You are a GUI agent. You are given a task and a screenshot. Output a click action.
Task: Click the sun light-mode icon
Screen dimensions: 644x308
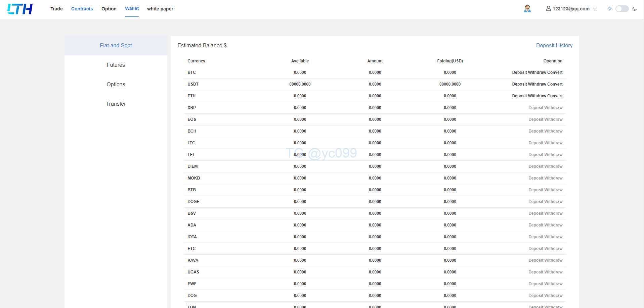(609, 9)
